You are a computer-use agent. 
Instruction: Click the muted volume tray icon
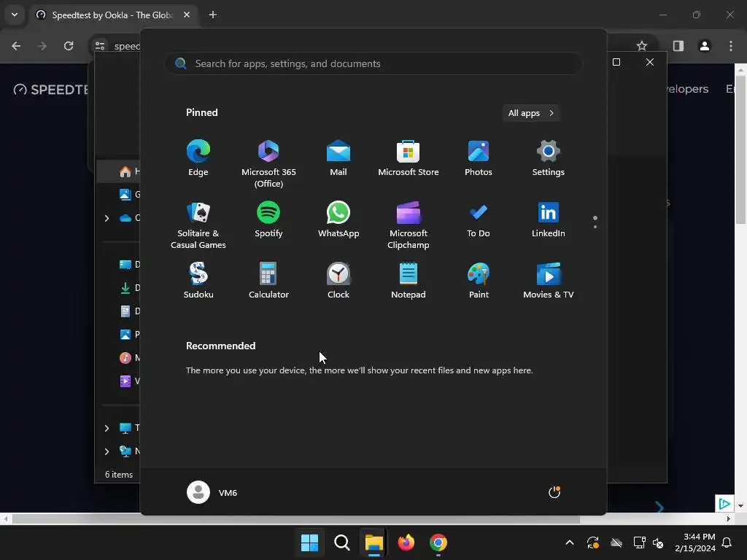click(x=658, y=542)
